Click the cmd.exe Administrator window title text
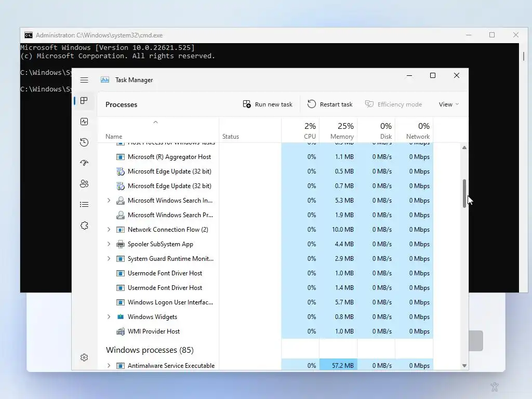Image resolution: width=532 pixels, height=399 pixels. point(99,35)
